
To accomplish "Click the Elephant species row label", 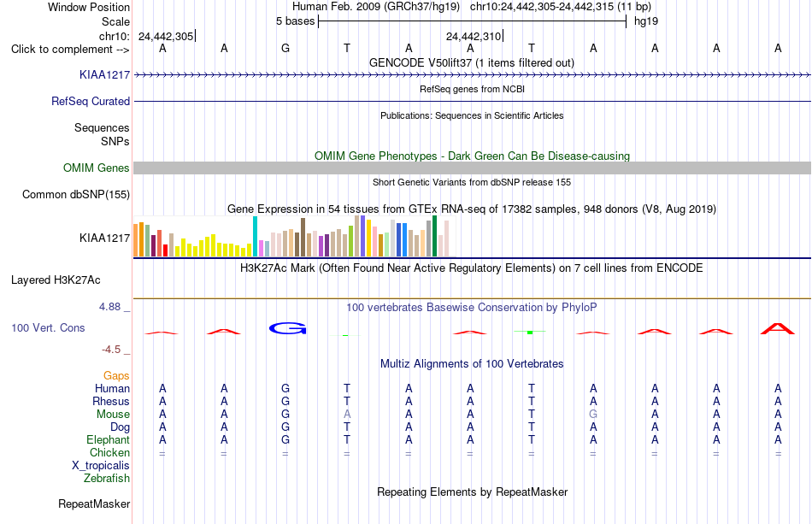I will pyautogui.click(x=109, y=440).
